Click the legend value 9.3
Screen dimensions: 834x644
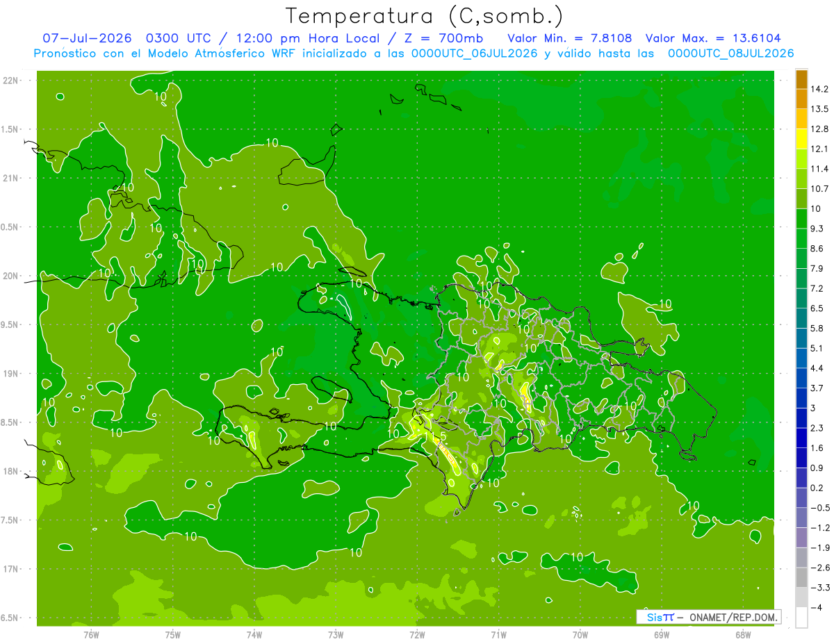point(818,229)
